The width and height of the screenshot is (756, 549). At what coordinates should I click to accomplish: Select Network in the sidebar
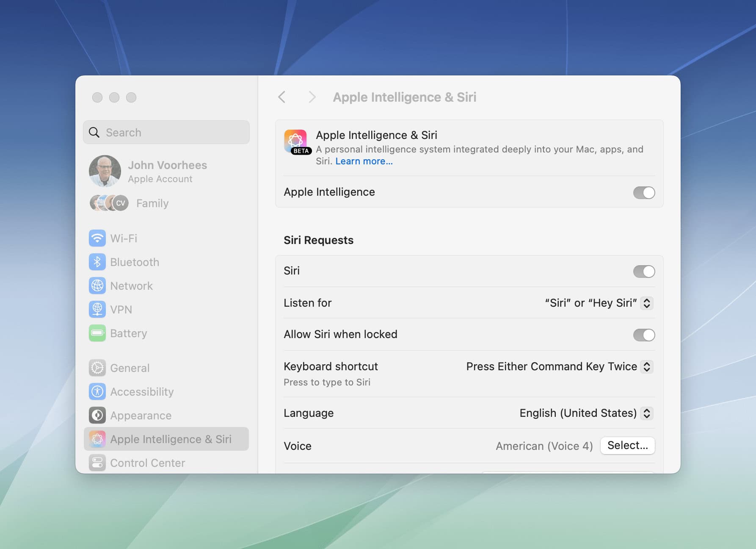tap(166, 286)
